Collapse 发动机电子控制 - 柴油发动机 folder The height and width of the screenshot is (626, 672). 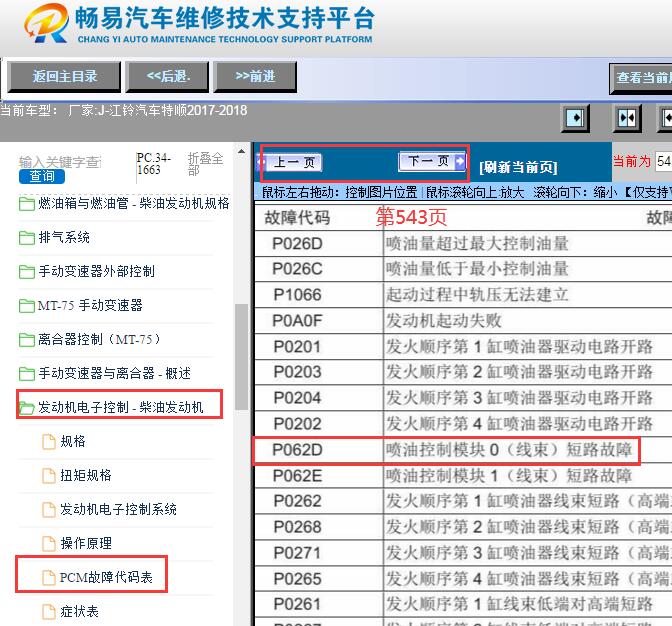[x=121, y=407]
